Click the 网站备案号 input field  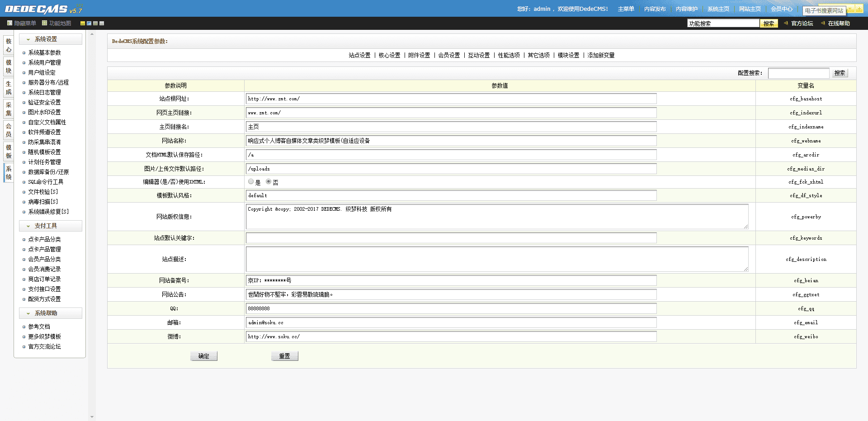[451, 280]
